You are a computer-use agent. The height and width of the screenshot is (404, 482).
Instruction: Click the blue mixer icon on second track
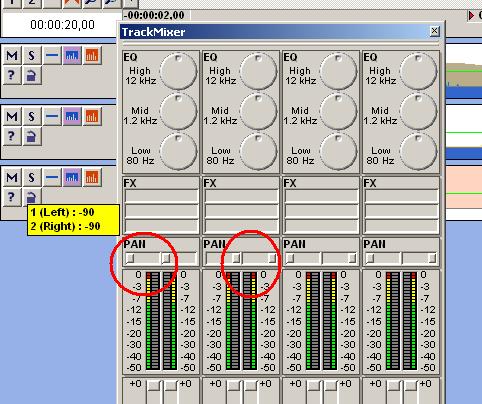(72, 116)
